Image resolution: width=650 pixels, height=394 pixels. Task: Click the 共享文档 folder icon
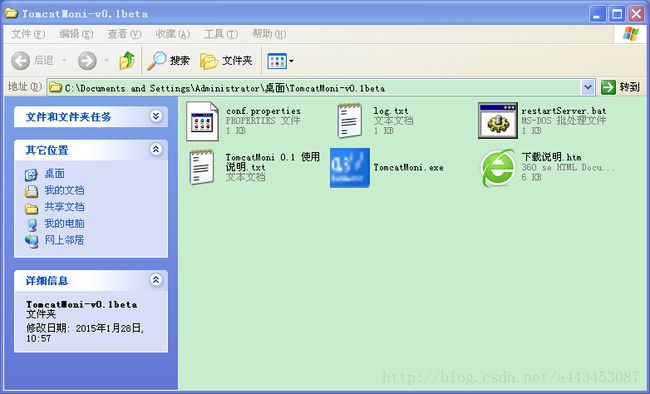(32, 208)
